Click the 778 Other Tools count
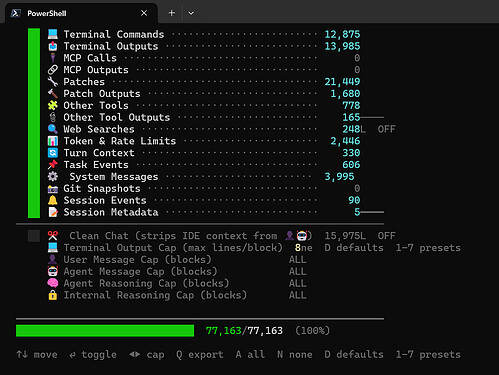499x375 pixels. coord(351,106)
